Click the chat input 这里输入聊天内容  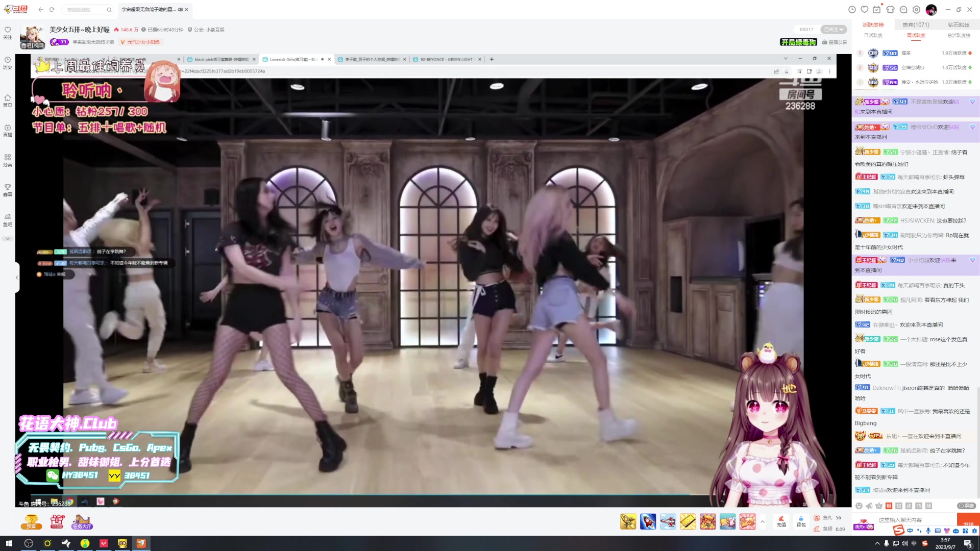tap(916, 520)
